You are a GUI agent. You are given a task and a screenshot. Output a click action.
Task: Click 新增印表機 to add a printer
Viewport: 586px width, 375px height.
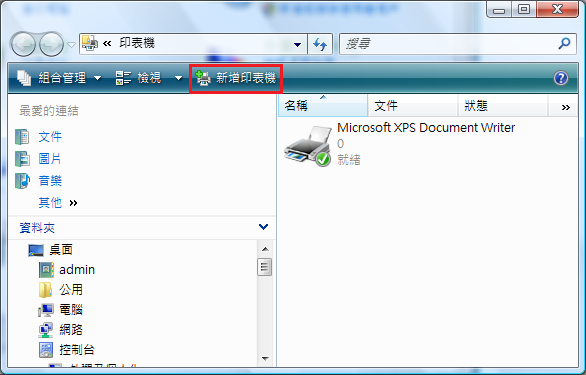tap(236, 78)
